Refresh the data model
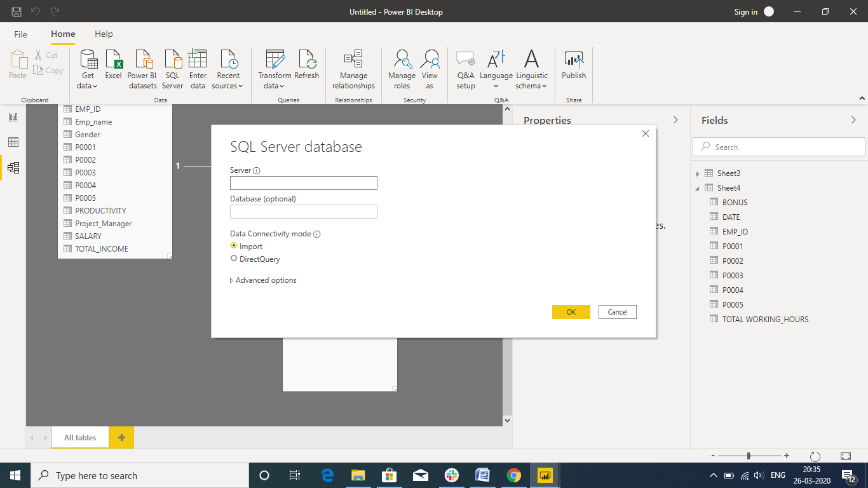 point(307,65)
